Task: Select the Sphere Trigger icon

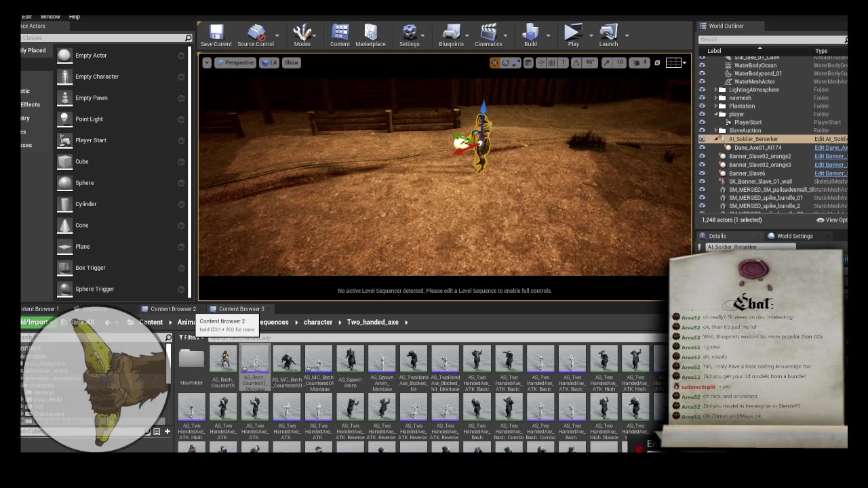Action: click(64, 289)
